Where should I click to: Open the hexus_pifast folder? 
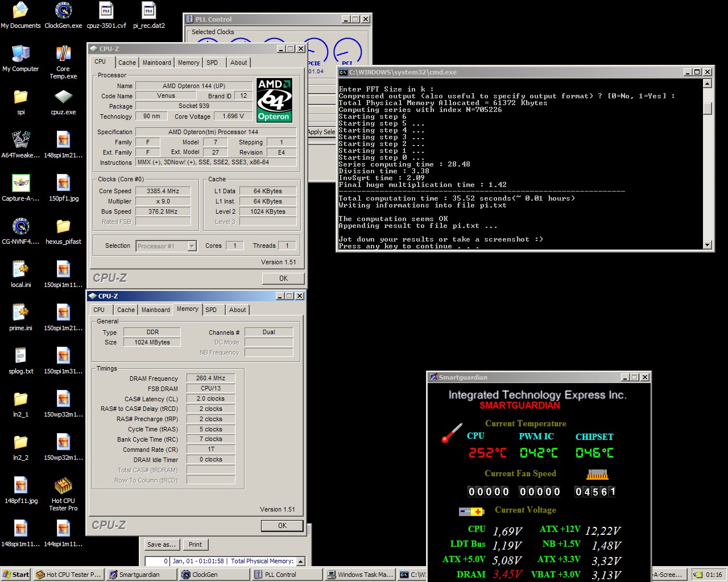coord(63,231)
